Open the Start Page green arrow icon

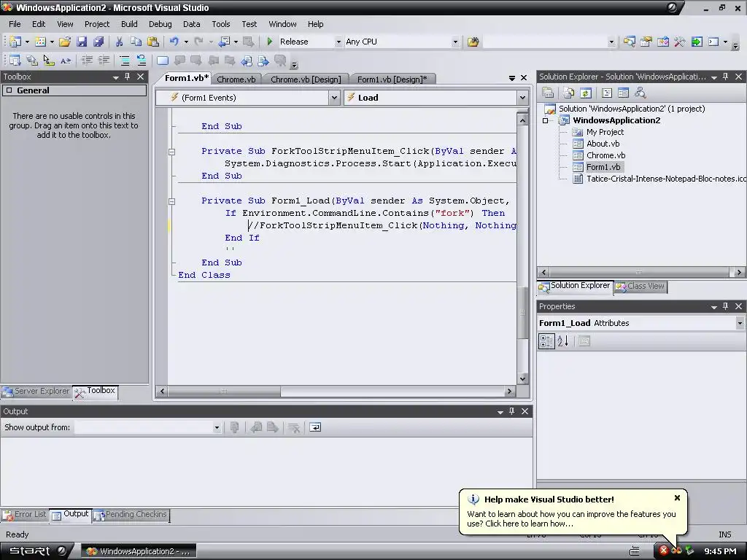(697, 42)
